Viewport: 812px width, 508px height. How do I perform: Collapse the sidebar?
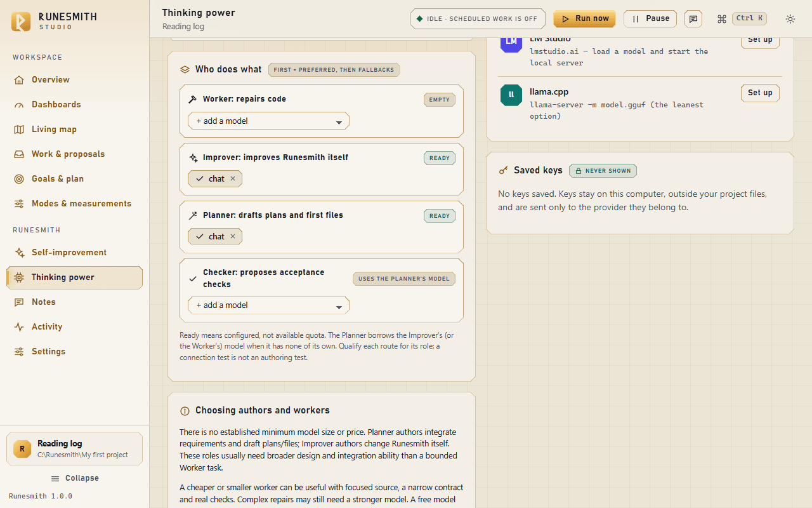coord(75,478)
